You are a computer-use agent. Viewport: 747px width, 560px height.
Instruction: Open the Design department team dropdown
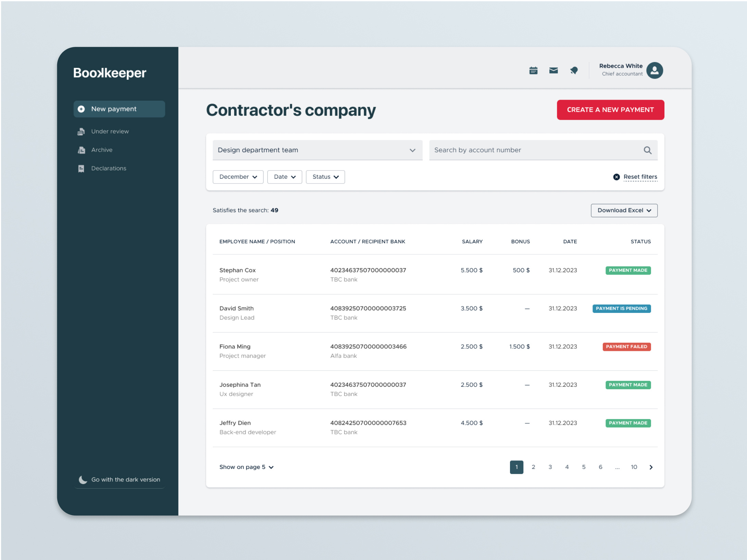click(x=317, y=150)
